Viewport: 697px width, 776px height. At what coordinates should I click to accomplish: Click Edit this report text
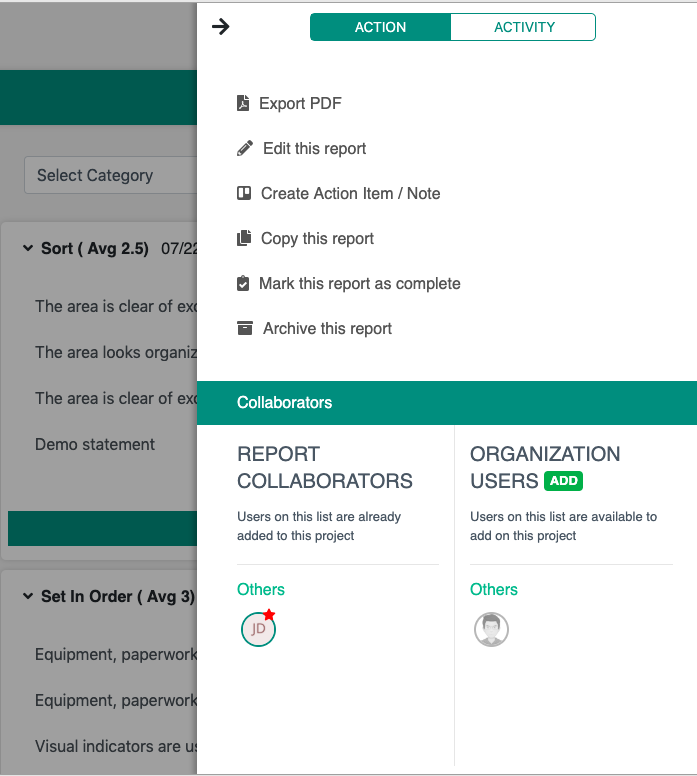[314, 148]
